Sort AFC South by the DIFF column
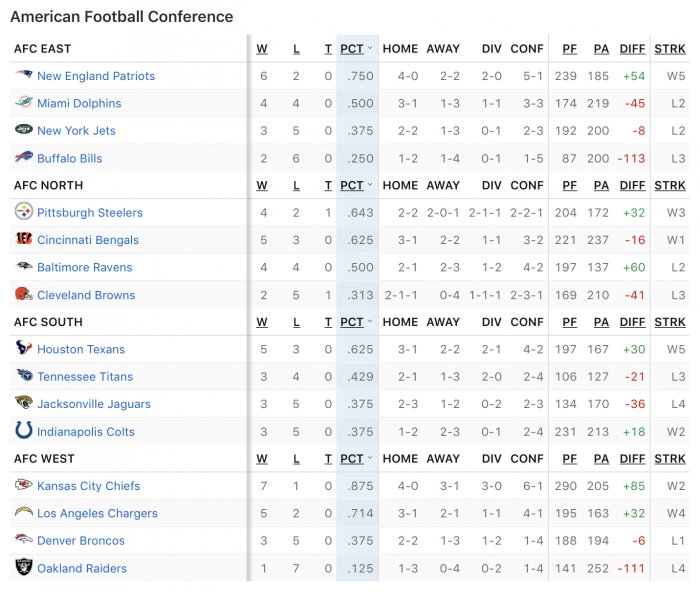The image size is (700, 592). pos(632,322)
